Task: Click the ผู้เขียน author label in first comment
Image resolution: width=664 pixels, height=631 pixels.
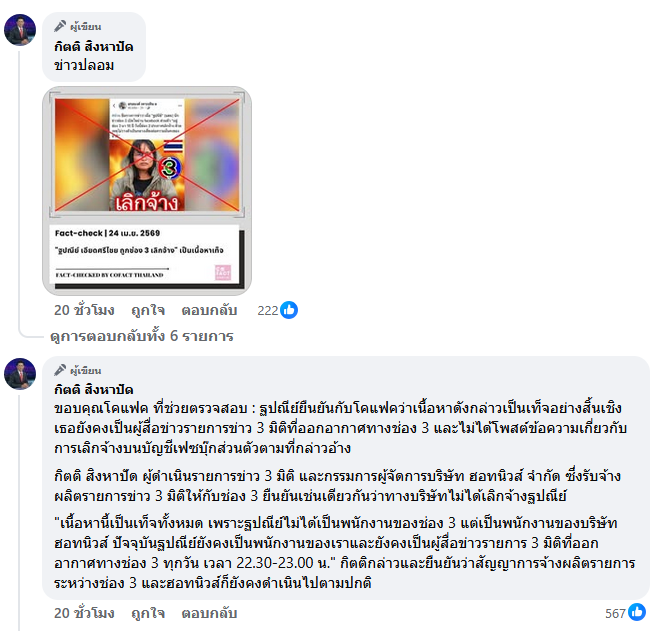Action: click(86, 27)
